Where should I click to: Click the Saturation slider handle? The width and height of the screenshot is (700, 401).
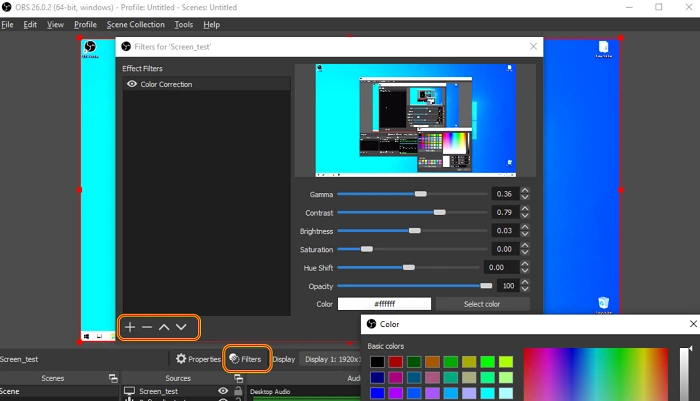tap(367, 249)
